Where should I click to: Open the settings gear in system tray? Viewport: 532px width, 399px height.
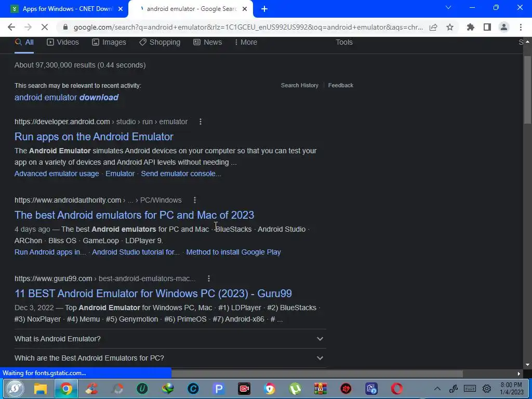tap(487, 389)
